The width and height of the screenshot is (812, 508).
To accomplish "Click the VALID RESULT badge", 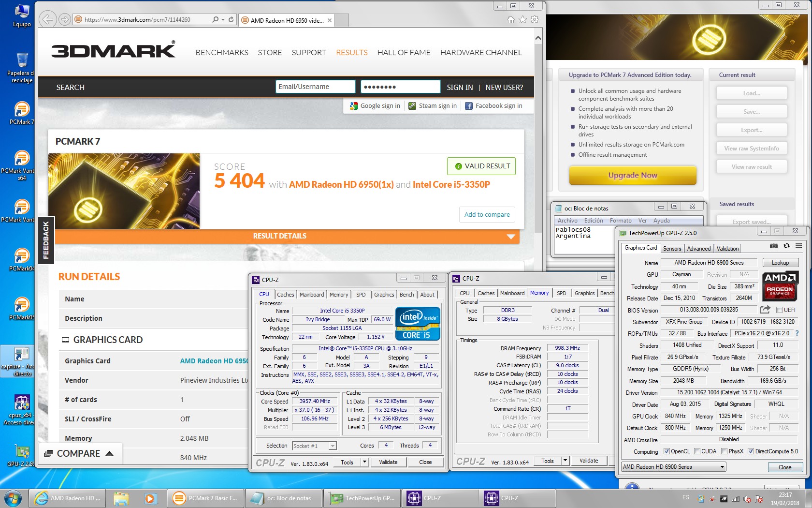I will click(482, 166).
